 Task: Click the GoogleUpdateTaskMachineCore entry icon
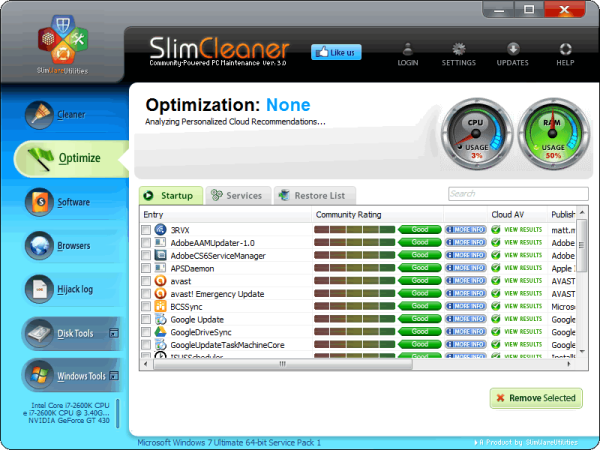[160, 344]
